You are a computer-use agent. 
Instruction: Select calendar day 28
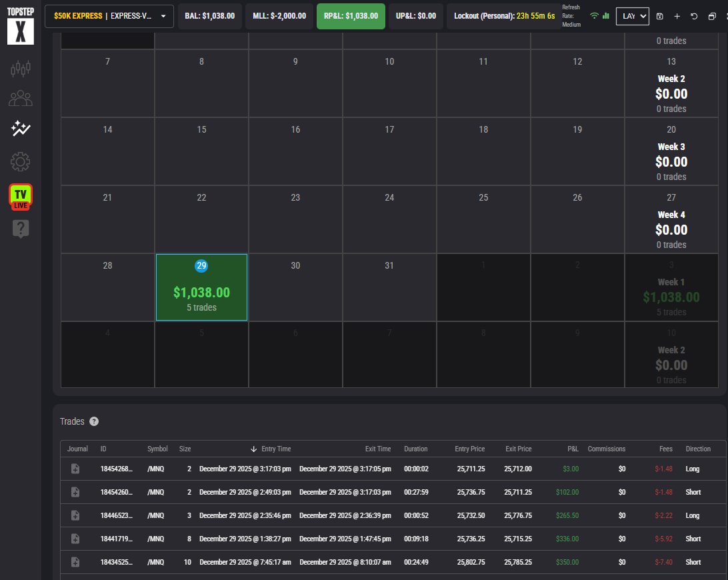click(x=107, y=287)
